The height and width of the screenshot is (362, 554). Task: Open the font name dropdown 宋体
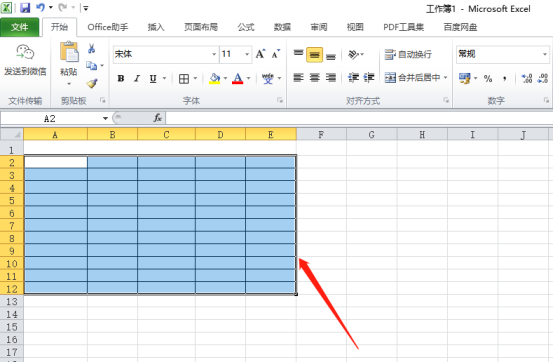(214, 54)
